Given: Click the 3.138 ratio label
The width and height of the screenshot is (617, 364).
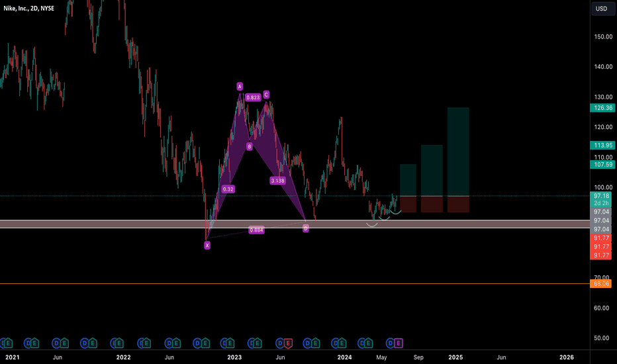Looking at the screenshot, I should (x=278, y=181).
